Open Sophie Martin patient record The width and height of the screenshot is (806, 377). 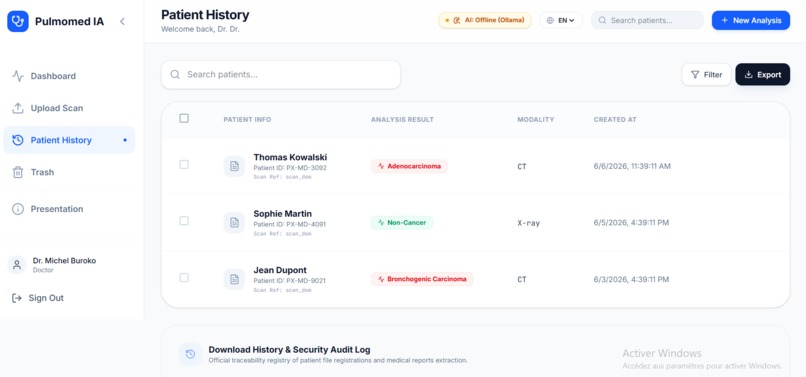point(282,214)
